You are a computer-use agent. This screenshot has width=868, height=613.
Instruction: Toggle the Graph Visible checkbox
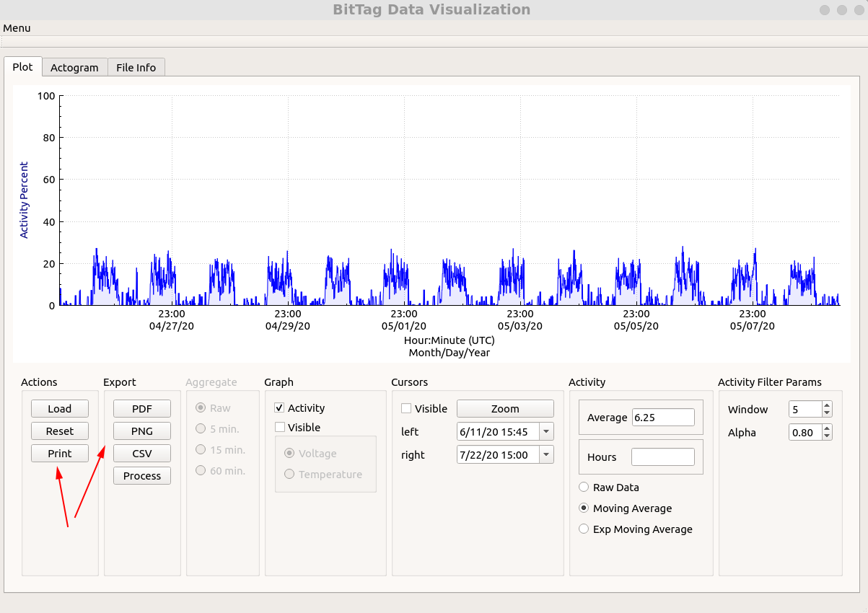280,427
